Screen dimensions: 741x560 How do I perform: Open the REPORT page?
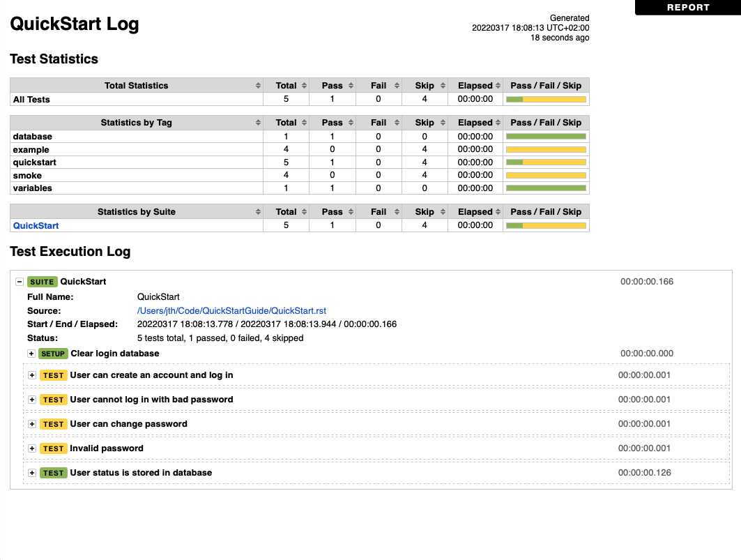688,7
